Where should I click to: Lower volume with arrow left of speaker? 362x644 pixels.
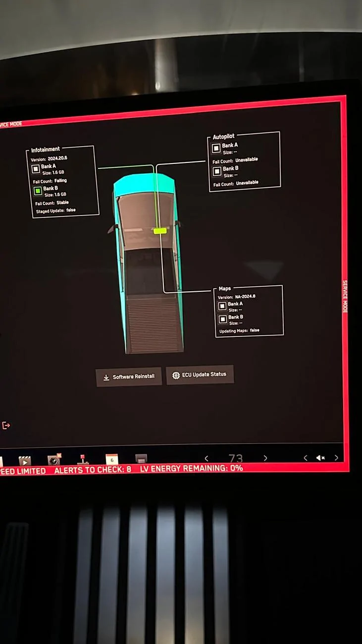[305, 458]
